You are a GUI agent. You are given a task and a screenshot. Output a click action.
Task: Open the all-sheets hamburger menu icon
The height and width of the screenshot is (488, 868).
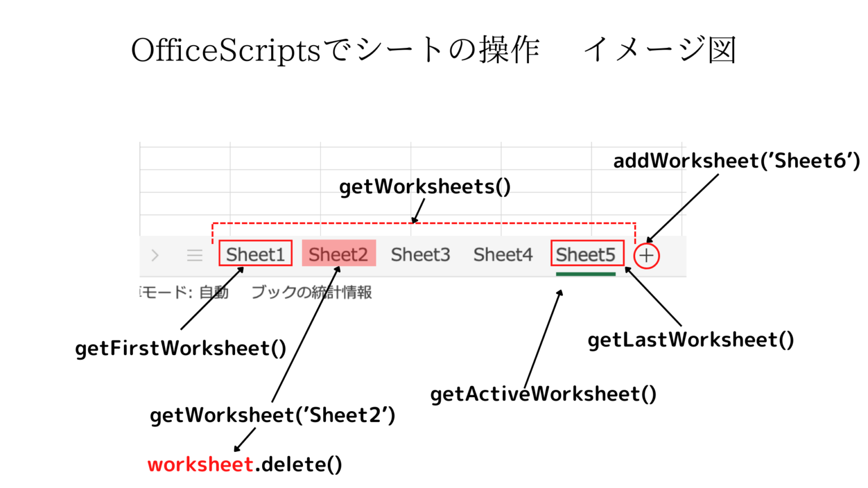[194, 255]
